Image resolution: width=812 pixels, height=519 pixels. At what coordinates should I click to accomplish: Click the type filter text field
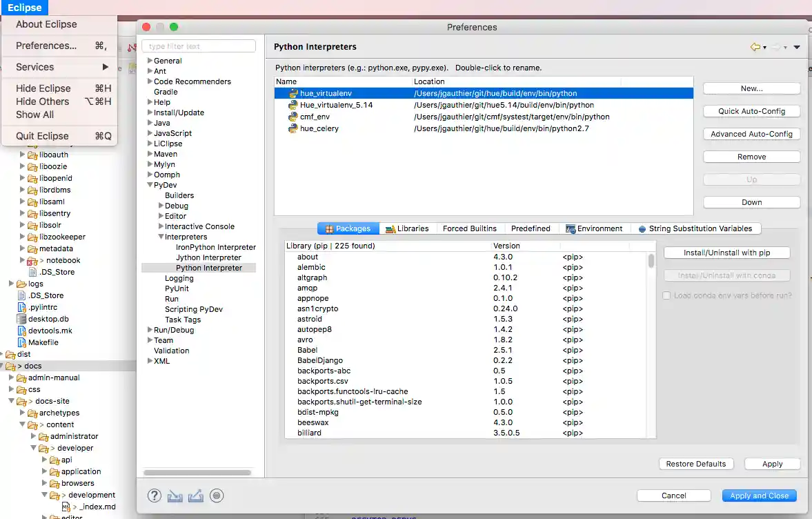pyautogui.click(x=198, y=46)
